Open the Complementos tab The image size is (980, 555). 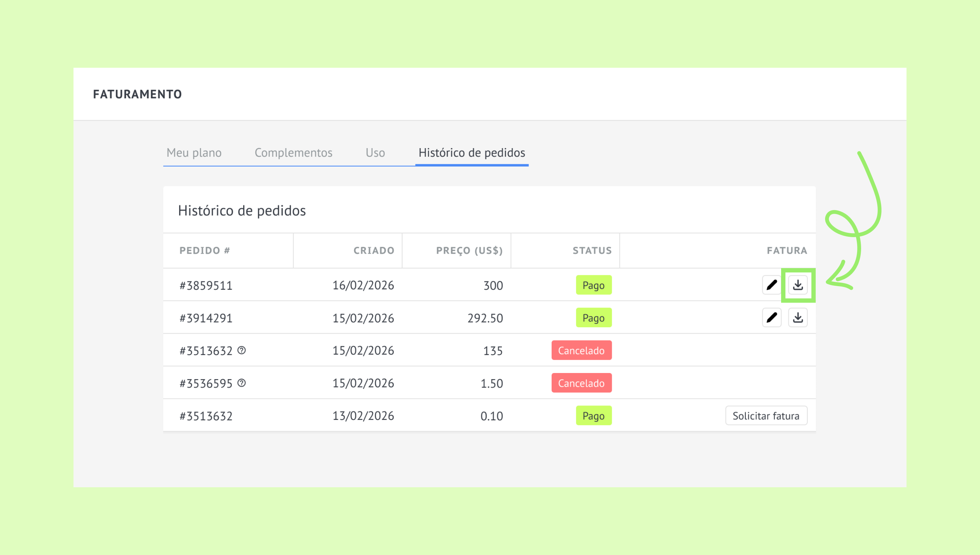point(293,152)
